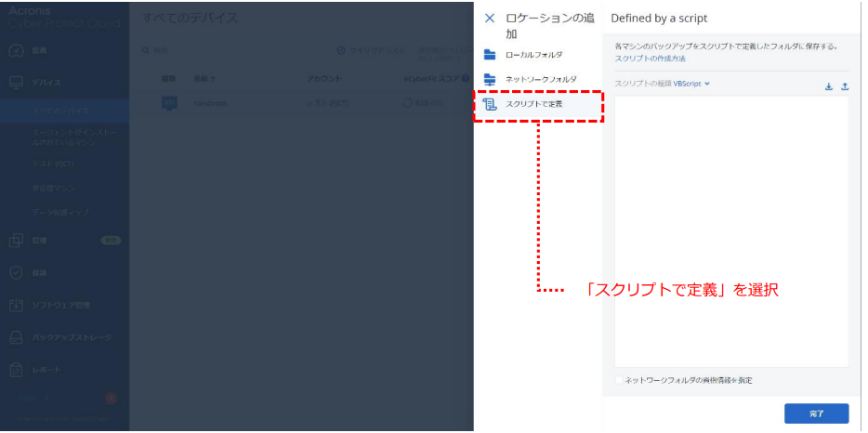Image resolution: width=868 pixels, height=433 pixels.
Task: Click the バックアップストレージ icon in sidebar
Action: [x=16, y=338]
